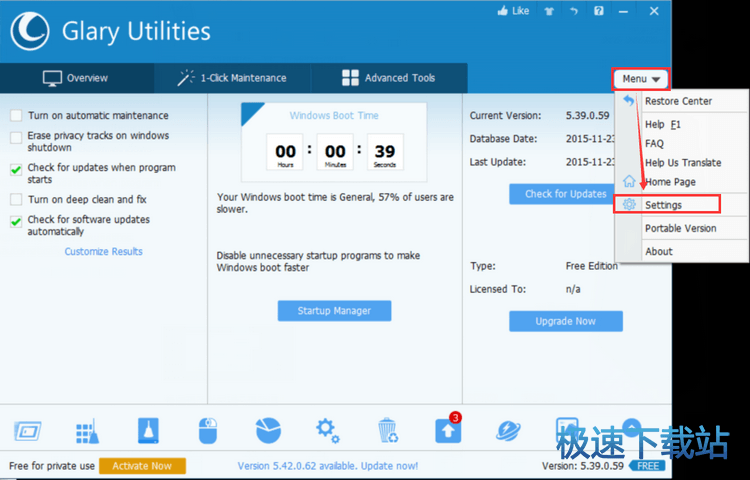Click the Last Update label
750x480 pixels.
pos(498,162)
